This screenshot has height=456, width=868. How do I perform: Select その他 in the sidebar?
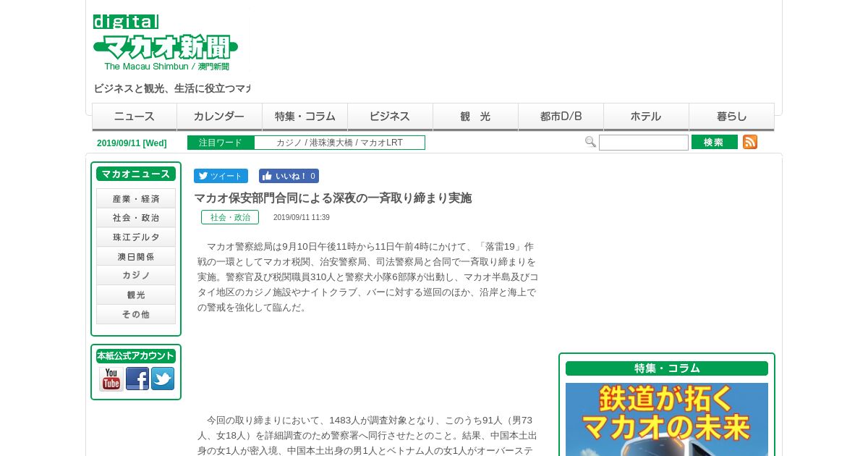coord(136,314)
